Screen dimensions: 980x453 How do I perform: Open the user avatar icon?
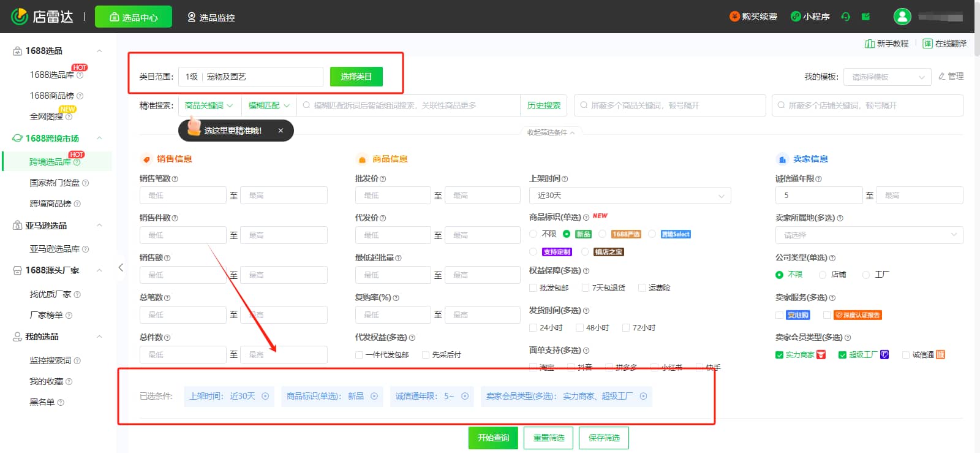click(902, 17)
